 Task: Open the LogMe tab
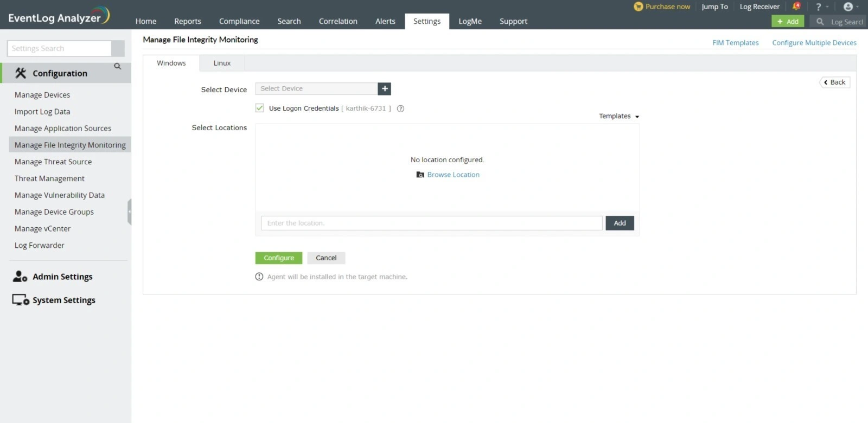[x=470, y=21]
